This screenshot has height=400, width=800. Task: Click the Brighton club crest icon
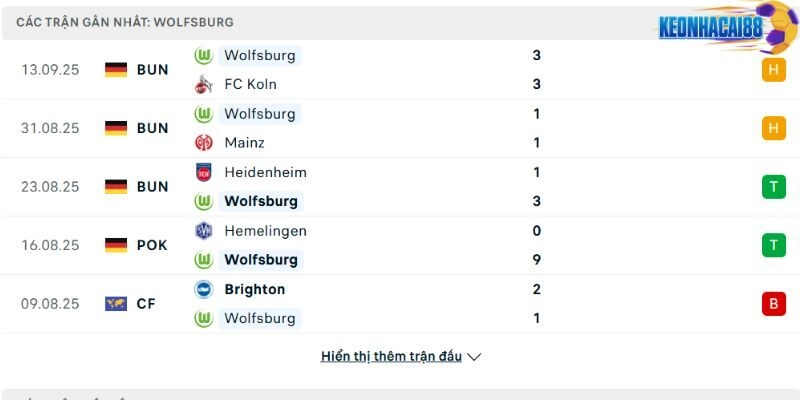204,289
